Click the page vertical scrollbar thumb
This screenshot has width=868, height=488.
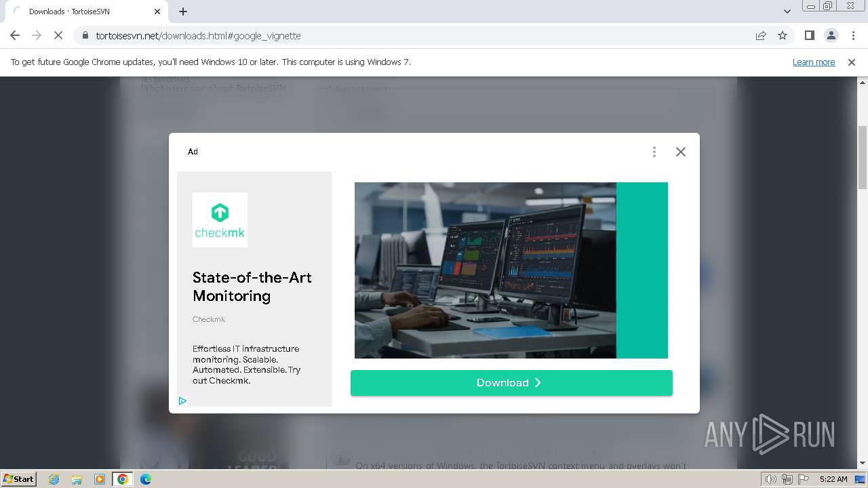863,157
